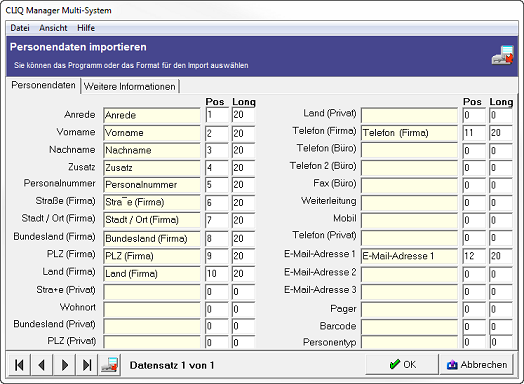Open the Ansicht menu
Screen dimensions: 524x384
pyautogui.click(x=53, y=28)
